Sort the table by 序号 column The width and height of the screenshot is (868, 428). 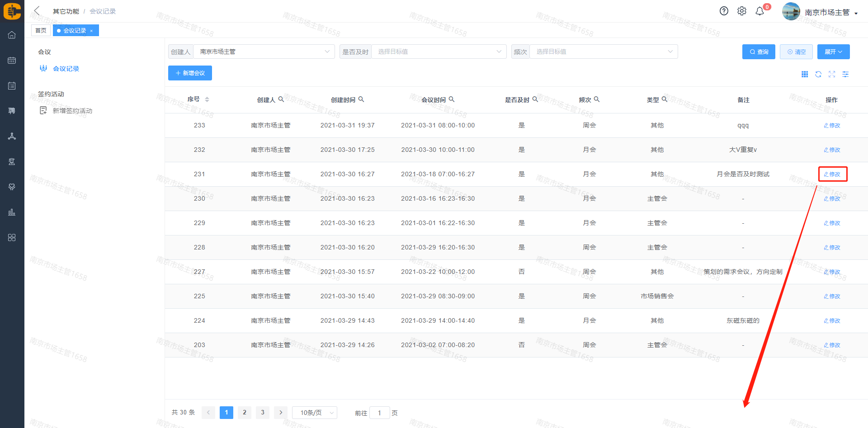(207, 99)
